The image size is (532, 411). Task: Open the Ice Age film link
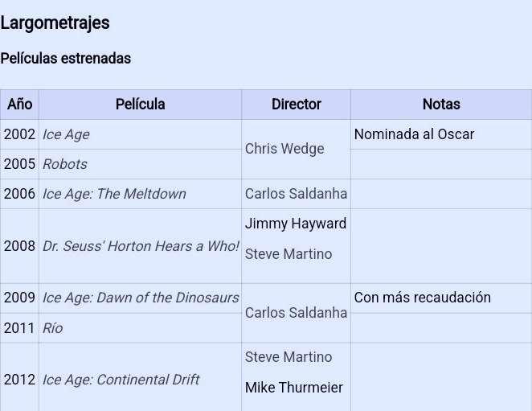click(66, 134)
